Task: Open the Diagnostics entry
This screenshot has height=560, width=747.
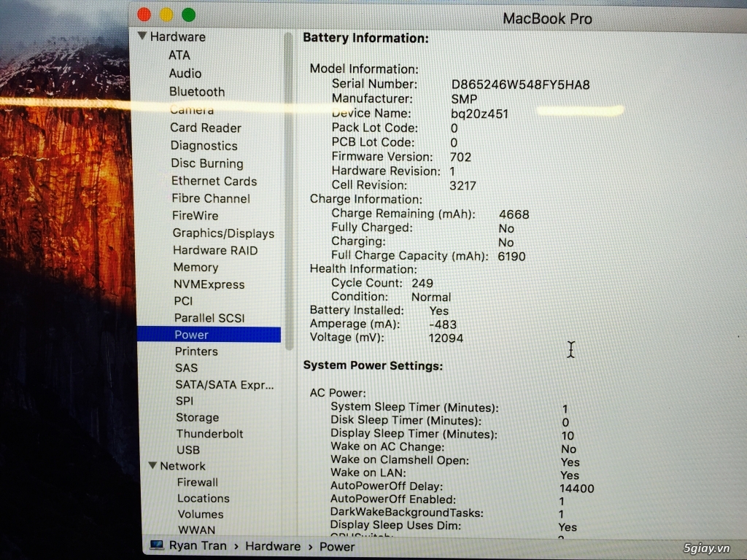Action: coord(204,146)
